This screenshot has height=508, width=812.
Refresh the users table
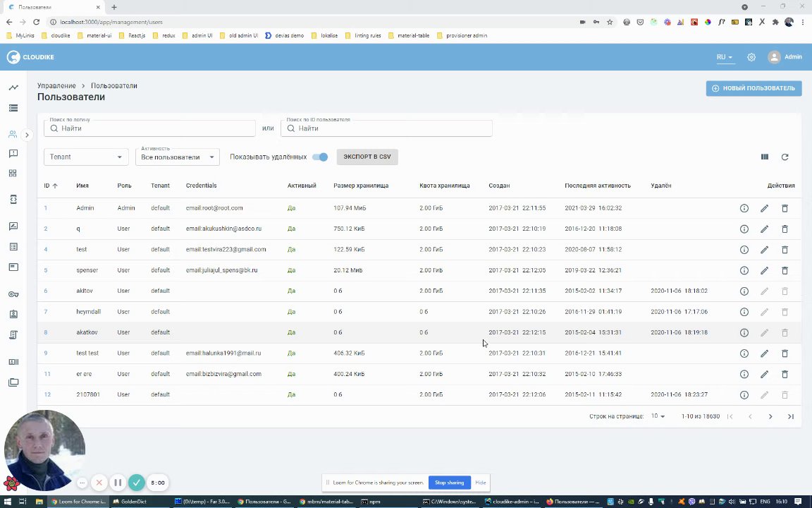(x=785, y=157)
